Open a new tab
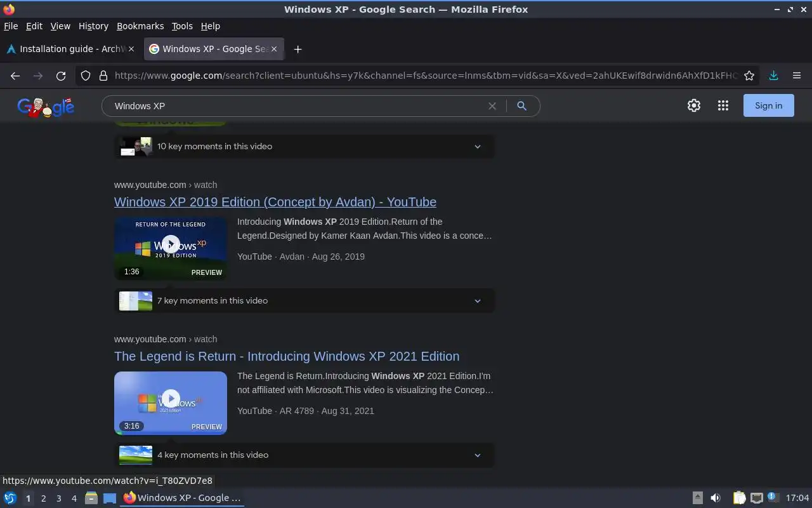812x508 pixels. (x=298, y=49)
